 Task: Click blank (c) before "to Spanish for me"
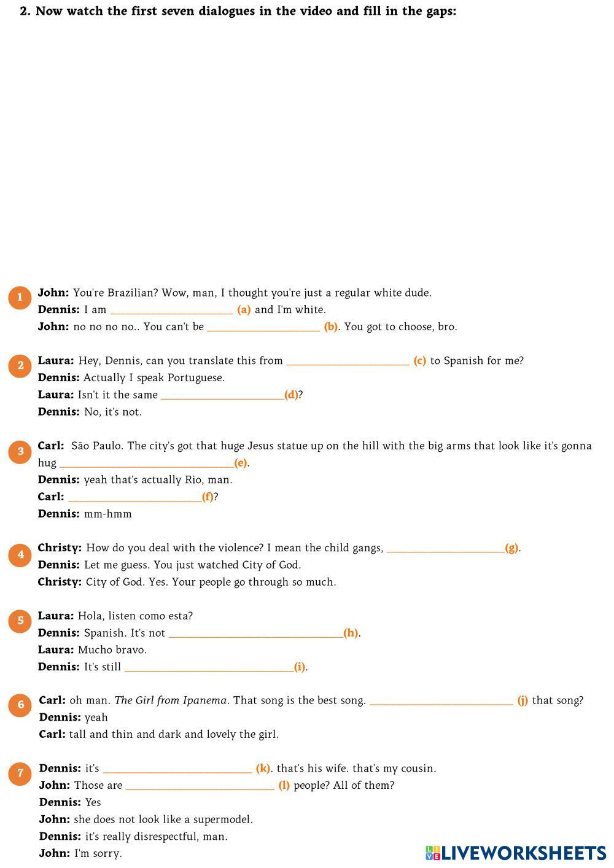click(348, 360)
